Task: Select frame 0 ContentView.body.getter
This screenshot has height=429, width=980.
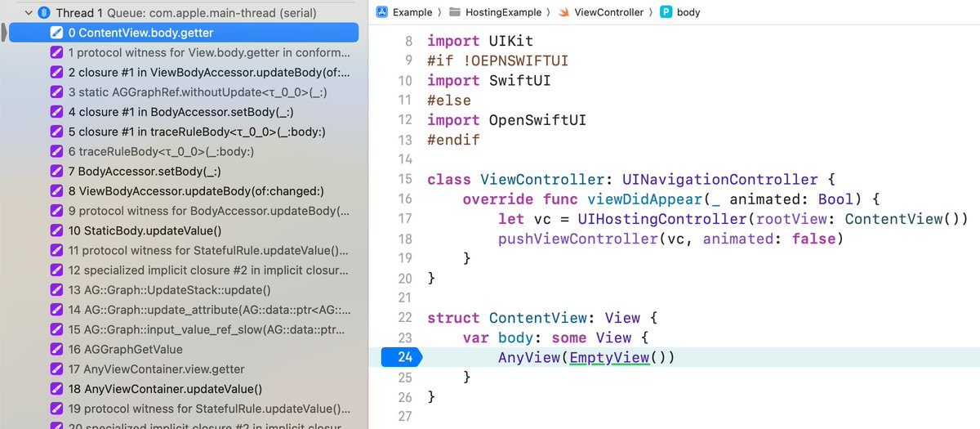Action: [x=184, y=33]
